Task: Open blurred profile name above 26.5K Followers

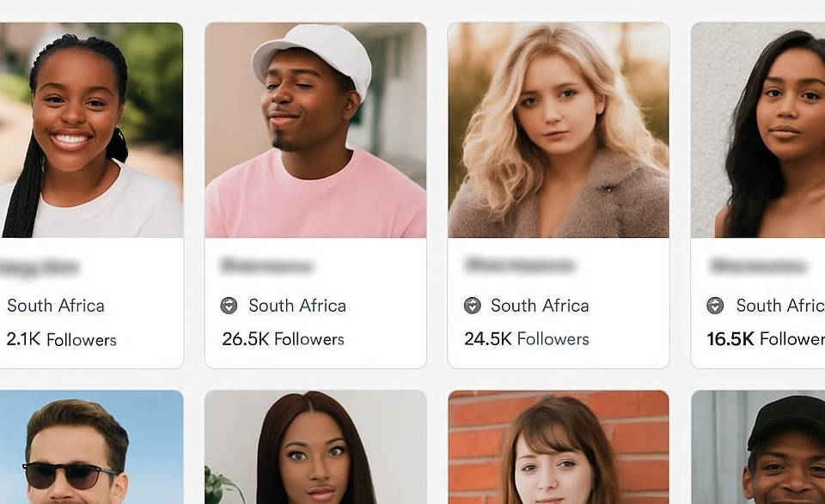Action: [x=266, y=266]
